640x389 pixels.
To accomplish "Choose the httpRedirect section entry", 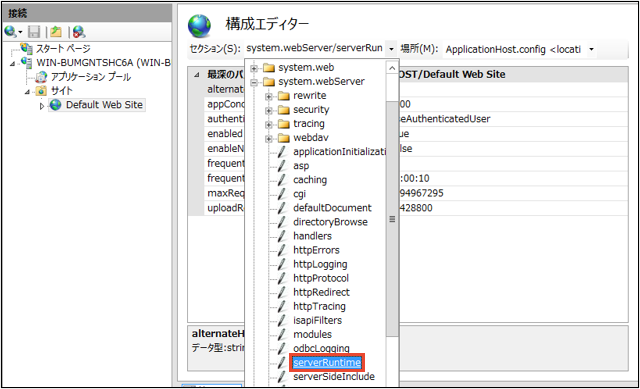I will pyautogui.click(x=321, y=292).
